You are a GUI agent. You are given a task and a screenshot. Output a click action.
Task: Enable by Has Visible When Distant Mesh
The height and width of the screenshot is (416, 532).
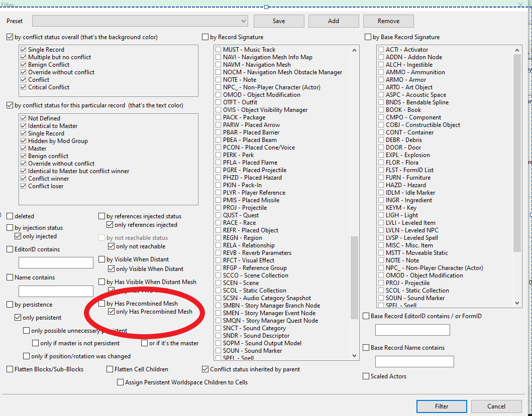(102, 282)
